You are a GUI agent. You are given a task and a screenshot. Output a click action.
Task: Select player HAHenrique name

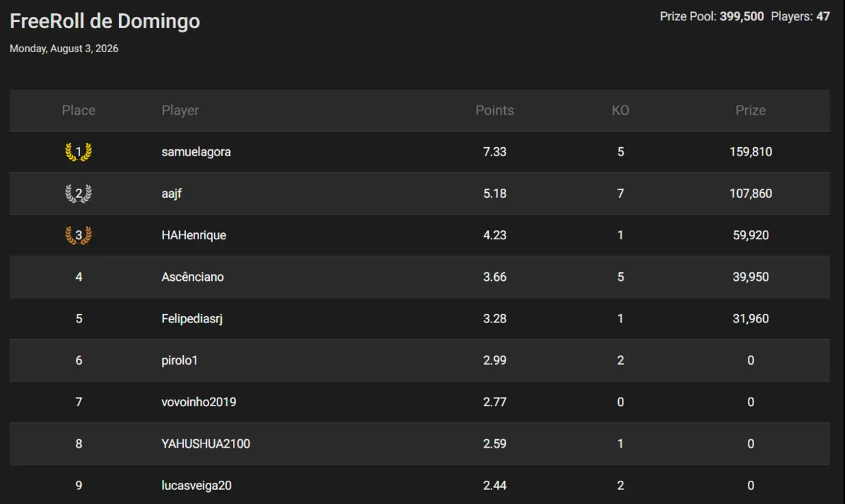coord(194,235)
